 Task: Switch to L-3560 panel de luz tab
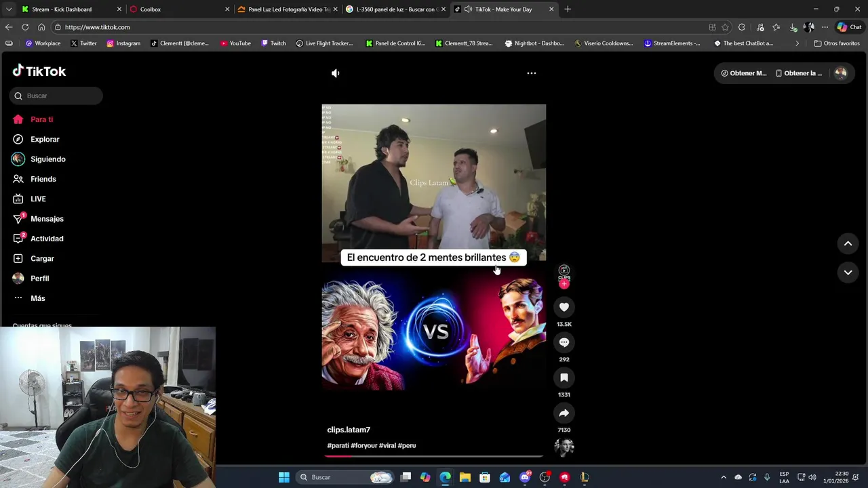coord(397,9)
